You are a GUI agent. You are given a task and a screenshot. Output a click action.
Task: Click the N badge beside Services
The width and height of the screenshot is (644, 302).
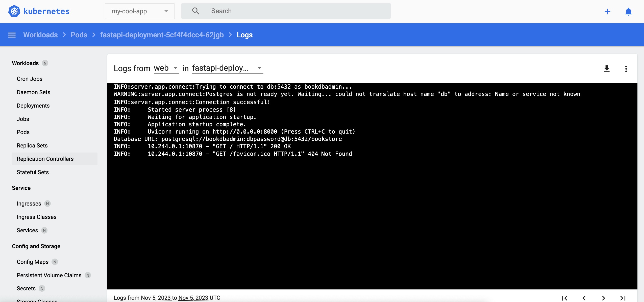44,230
